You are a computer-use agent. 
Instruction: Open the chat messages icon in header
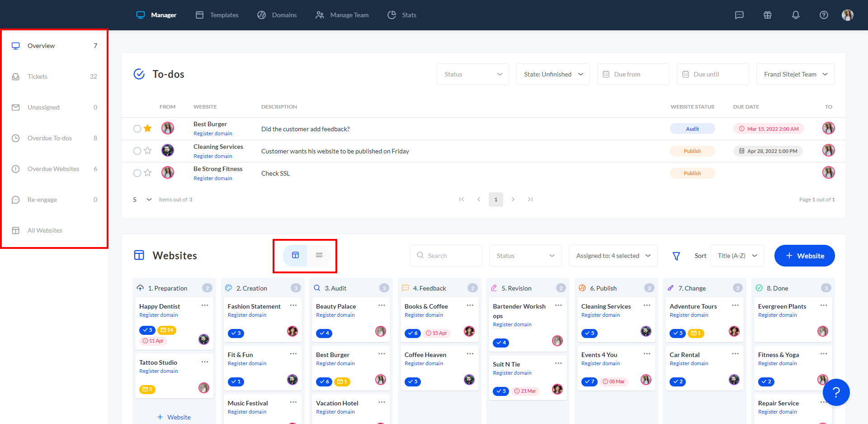(739, 15)
